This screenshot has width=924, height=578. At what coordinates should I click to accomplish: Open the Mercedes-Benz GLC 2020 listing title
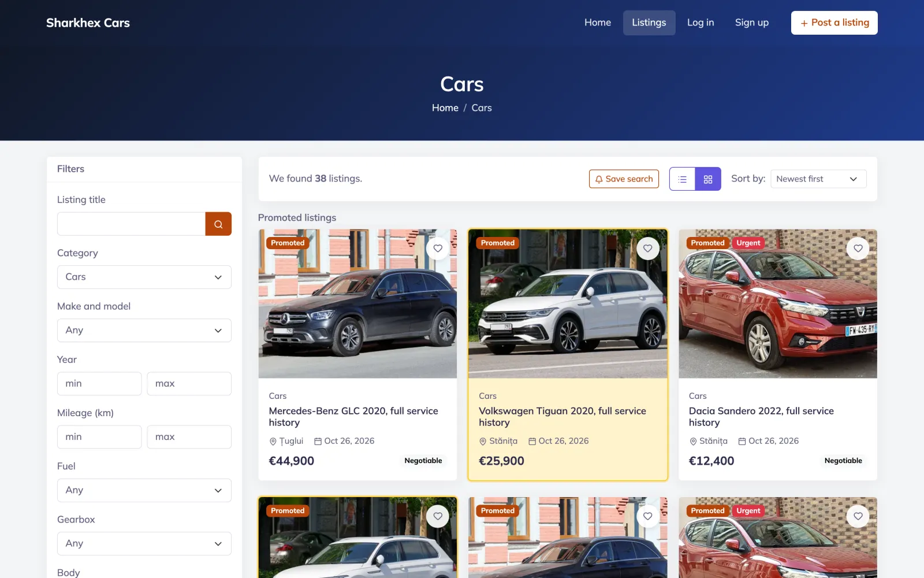pyautogui.click(x=353, y=417)
